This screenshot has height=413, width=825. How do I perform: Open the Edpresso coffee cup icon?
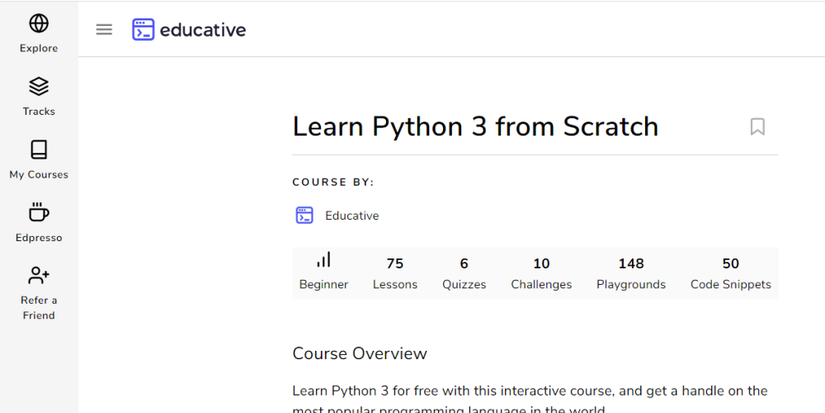tap(39, 213)
